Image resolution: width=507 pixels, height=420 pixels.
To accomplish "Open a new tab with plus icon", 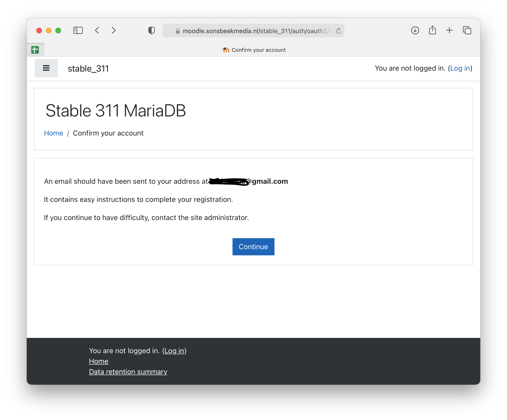I will pyautogui.click(x=449, y=31).
